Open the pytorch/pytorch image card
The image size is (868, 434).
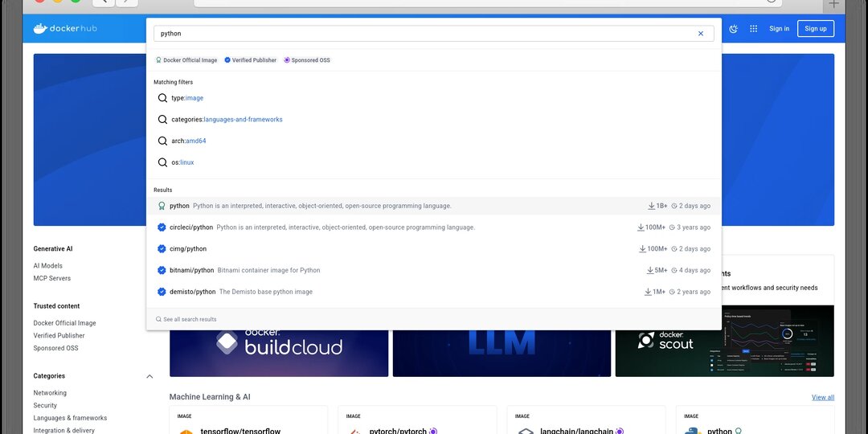click(x=417, y=420)
